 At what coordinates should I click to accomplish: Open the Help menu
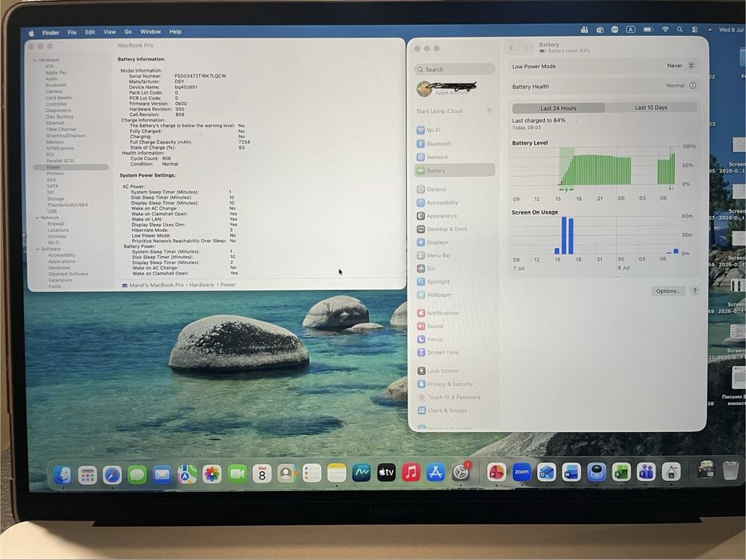click(175, 32)
